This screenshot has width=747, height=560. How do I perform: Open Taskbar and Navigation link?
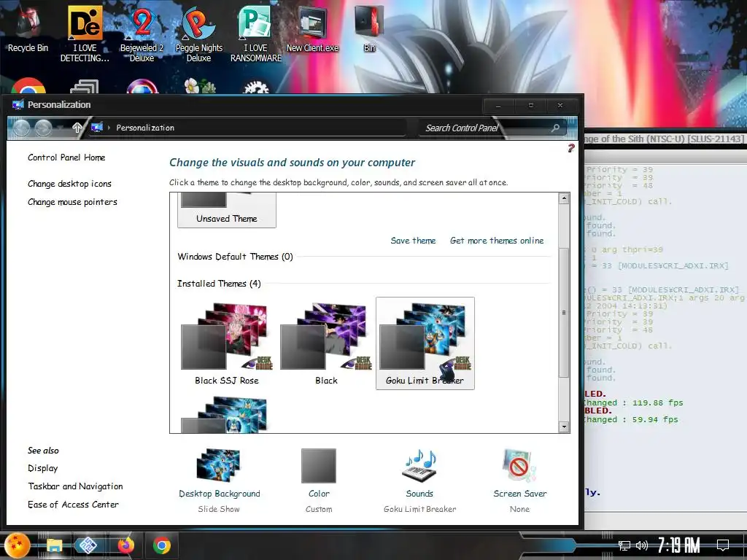tap(75, 486)
